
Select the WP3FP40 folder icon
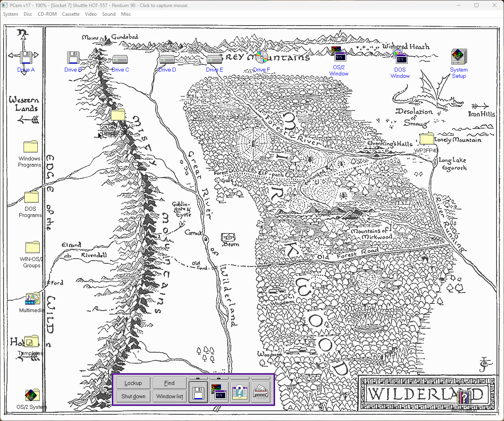426,139
